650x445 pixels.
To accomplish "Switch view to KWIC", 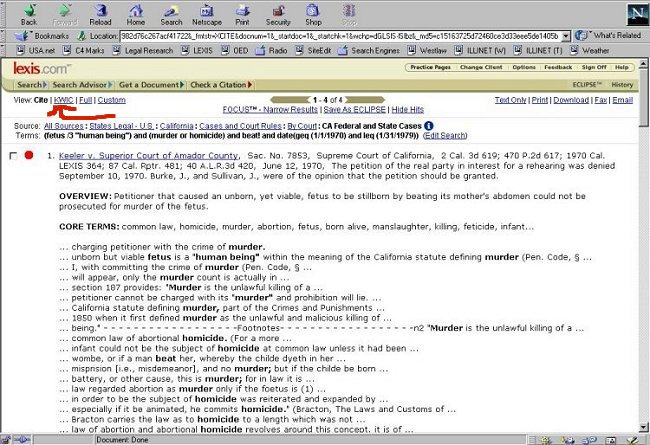I will coord(64,100).
